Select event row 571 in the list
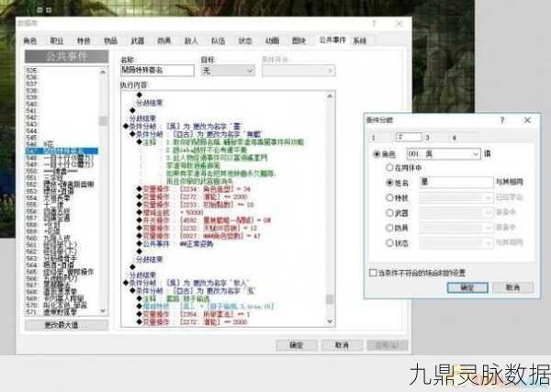Viewport: 551px width, 392px height. [62, 312]
